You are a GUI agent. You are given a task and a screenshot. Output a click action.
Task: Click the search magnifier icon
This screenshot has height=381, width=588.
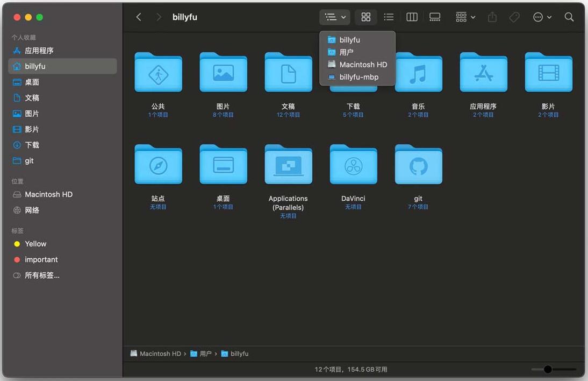569,17
